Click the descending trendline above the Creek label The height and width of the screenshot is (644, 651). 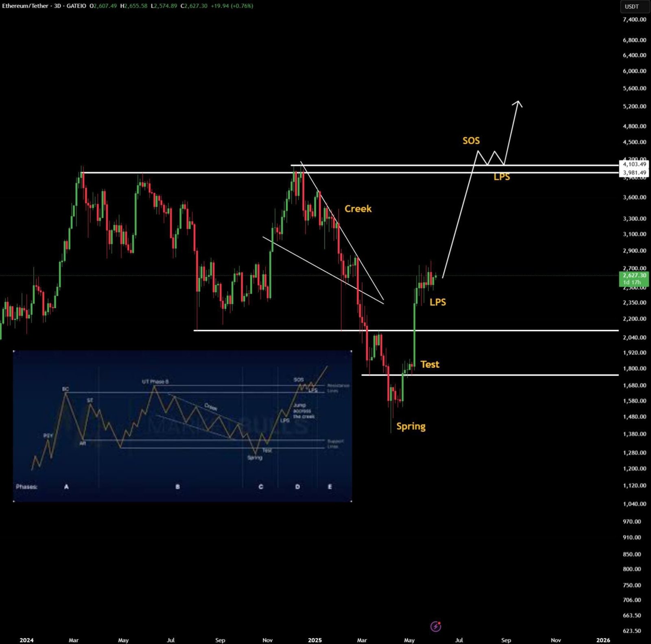(x=321, y=191)
